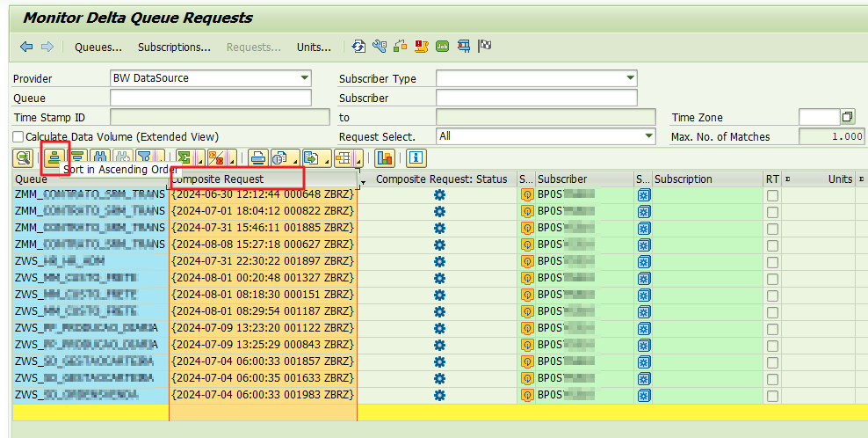Click into the Subscriber input field
The image size is (868, 438).
point(537,98)
